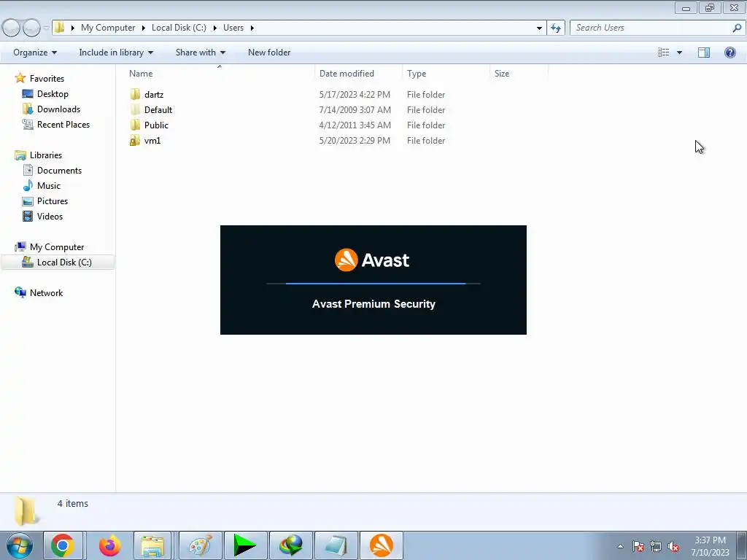Select Libraries in the navigation pane
Viewport: 747px width, 560px height.
point(45,155)
